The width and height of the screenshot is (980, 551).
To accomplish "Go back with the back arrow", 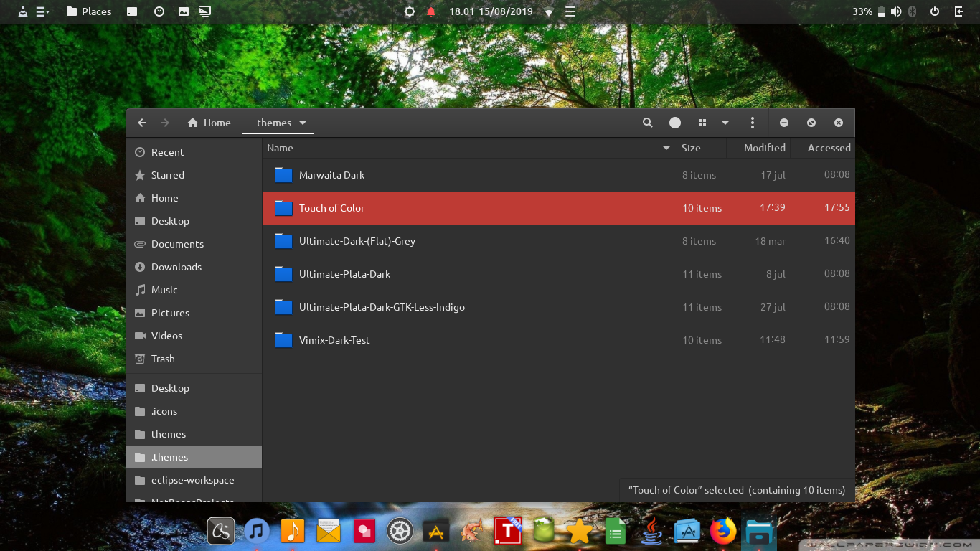I will [x=142, y=123].
